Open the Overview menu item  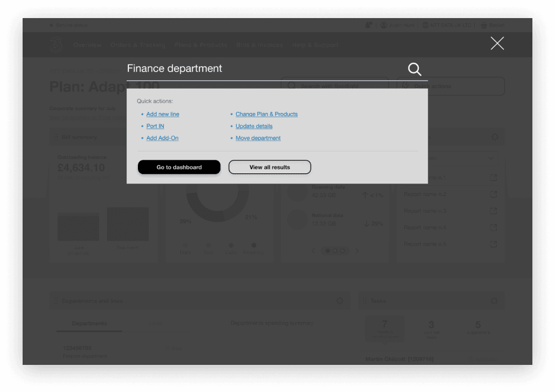tap(88, 45)
